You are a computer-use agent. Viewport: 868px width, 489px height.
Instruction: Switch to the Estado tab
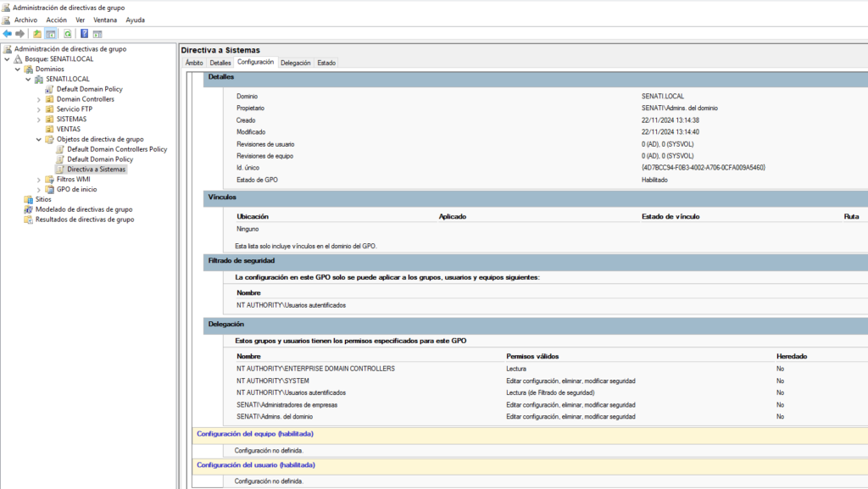coord(326,63)
